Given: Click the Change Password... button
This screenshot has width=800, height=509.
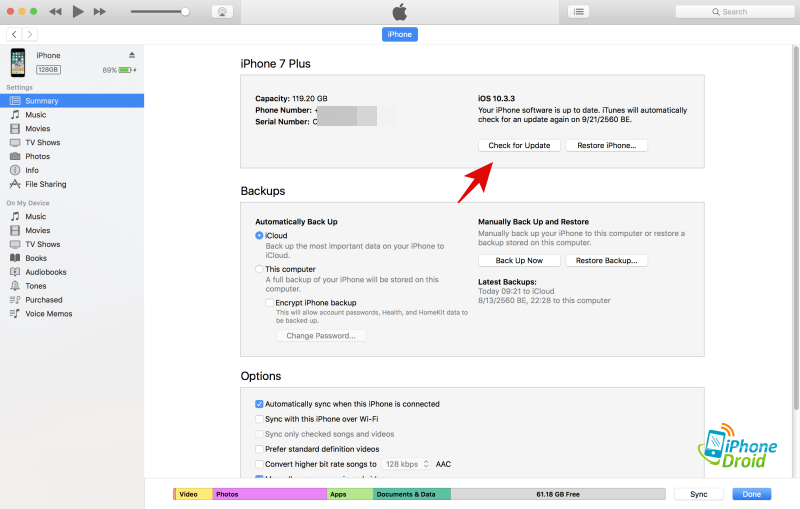Looking at the screenshot, I should (x=321, y=336).
